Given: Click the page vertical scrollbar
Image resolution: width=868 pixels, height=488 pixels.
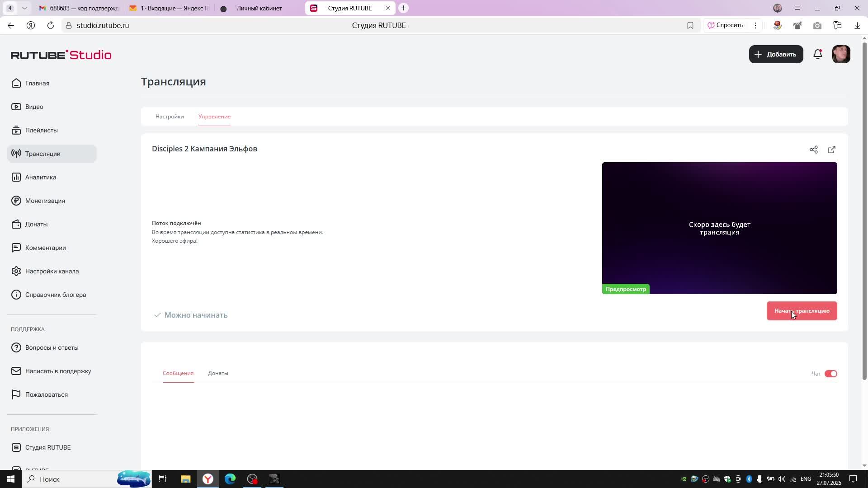Looking at the screenshot, I should pyautogui.click(x=864, y=208).
